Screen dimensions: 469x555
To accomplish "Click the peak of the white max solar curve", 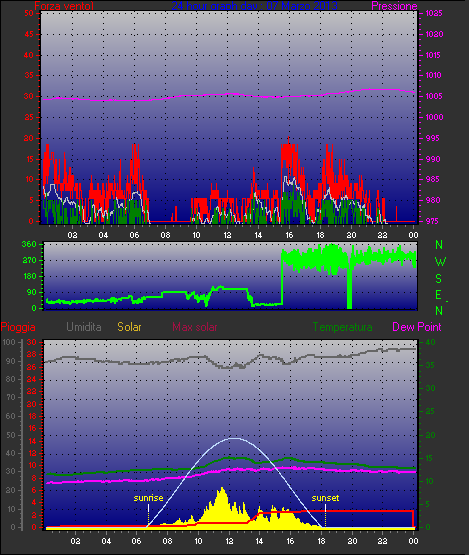I will pyautogui.click(x=234, y=438).
